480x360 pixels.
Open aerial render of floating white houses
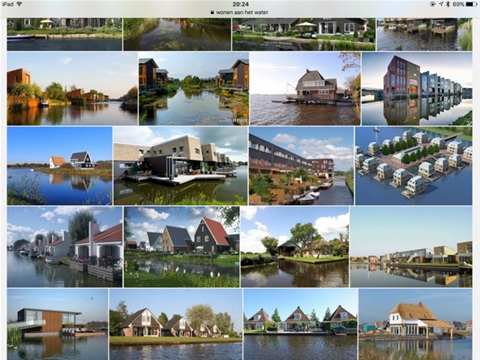pyautogui.click(x=413, y=166)
